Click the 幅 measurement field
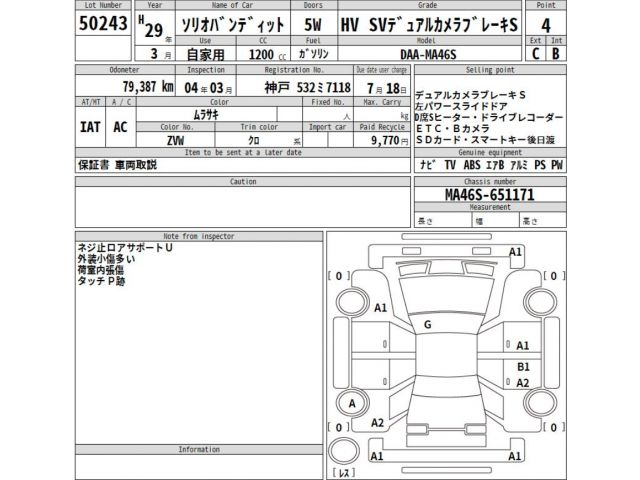This screenshot has height=480, width=640. (x=496, y=221)
